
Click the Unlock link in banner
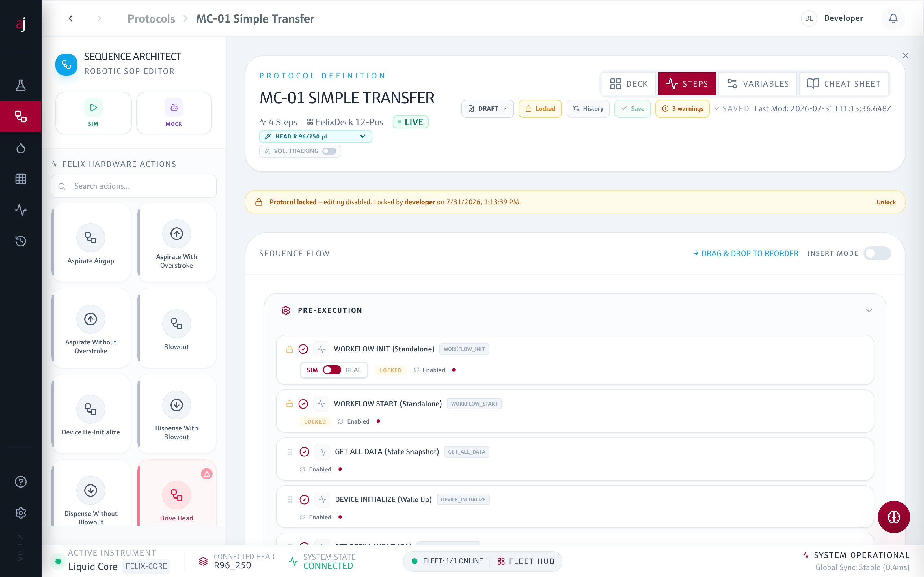pos(886,202)
